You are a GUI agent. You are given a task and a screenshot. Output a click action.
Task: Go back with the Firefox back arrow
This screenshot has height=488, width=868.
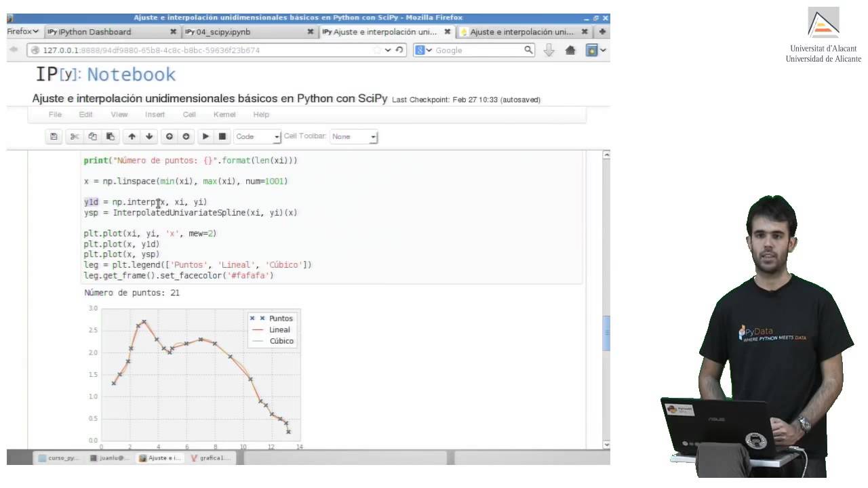14,49
